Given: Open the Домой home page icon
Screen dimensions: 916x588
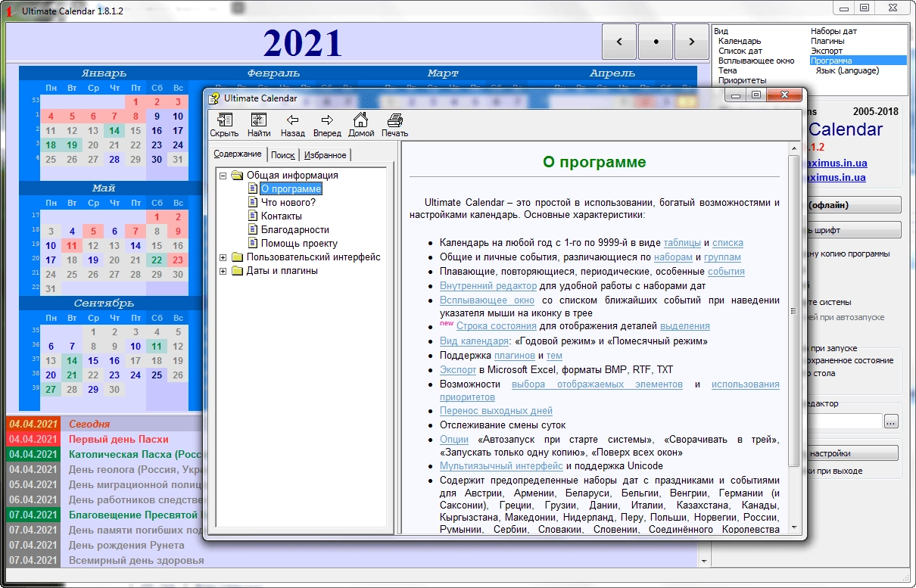Looking at the screenshot, I should pyautogui.click(x=361, y=124).
